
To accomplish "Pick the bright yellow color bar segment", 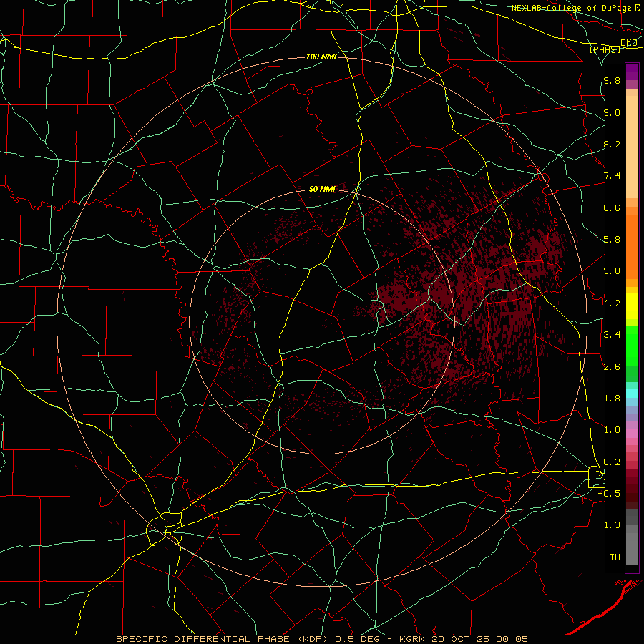I will click(x=632, y=306).
